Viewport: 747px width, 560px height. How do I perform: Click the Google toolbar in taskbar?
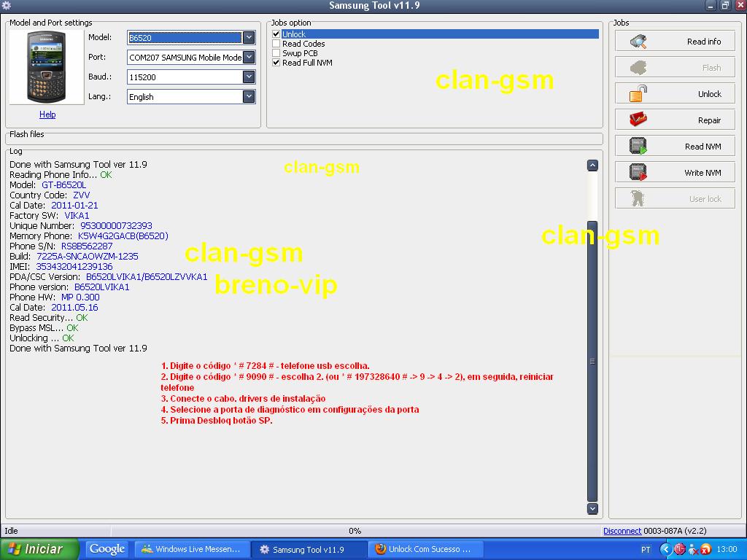click(x=107, y=549)
